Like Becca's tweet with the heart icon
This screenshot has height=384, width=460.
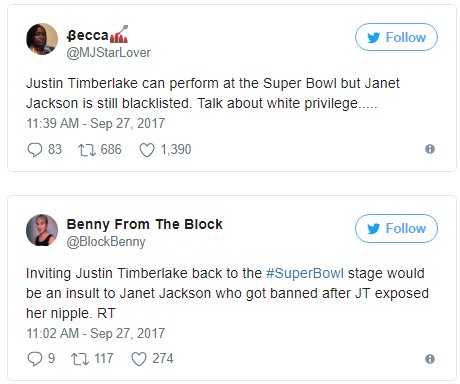point(147,150)
